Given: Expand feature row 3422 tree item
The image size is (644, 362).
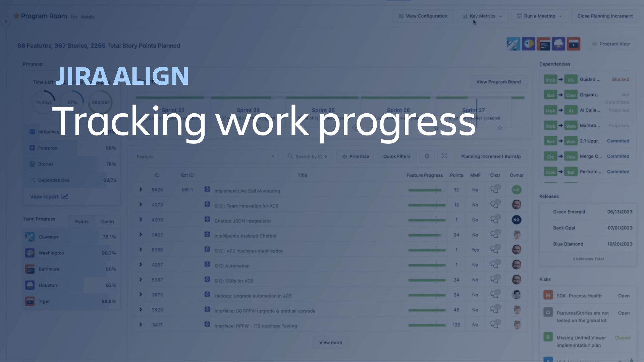Looking at the screenshot, I should pos(141,235).
